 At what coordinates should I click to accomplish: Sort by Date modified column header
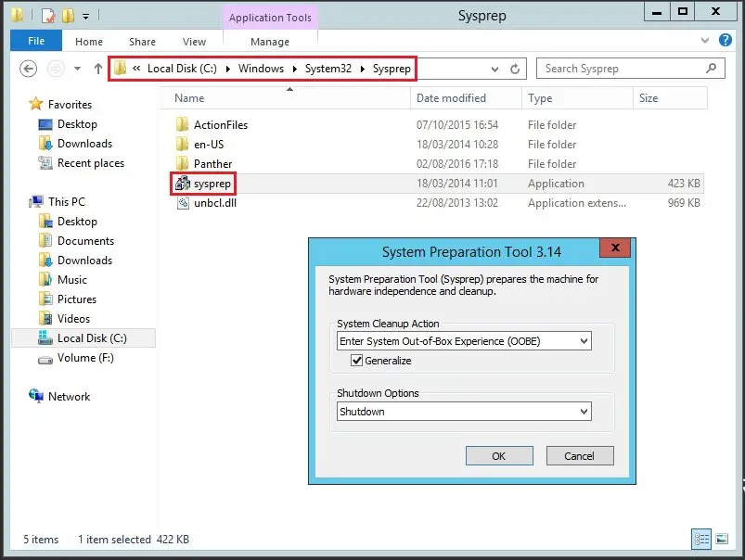pyautogui.click(x=466, y=98)
